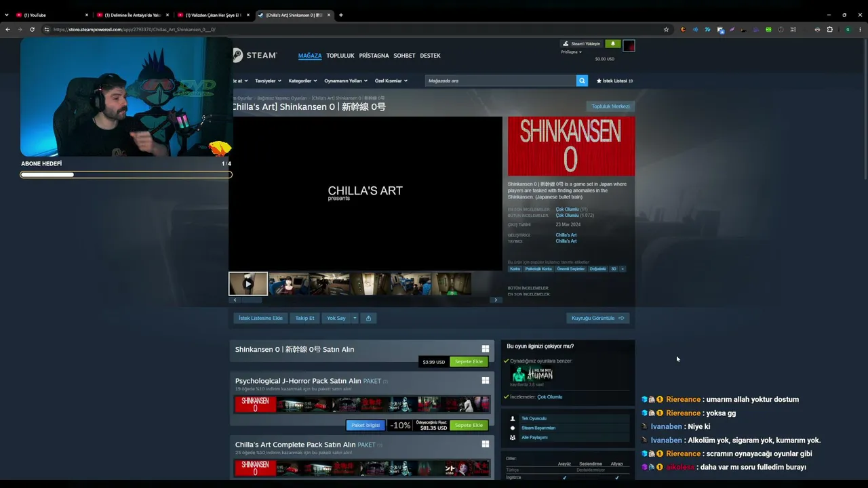Expand the Oynamanın Yolları dropdown menu
This screenshot has width=868, height=488.
[x=345, y=81]
